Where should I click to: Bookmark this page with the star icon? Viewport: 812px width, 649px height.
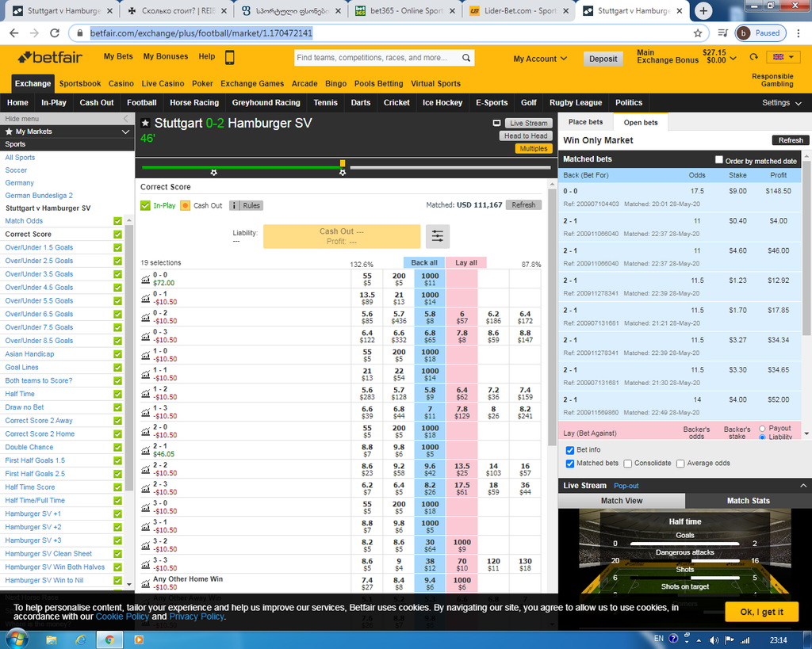[x=698, y=33]
